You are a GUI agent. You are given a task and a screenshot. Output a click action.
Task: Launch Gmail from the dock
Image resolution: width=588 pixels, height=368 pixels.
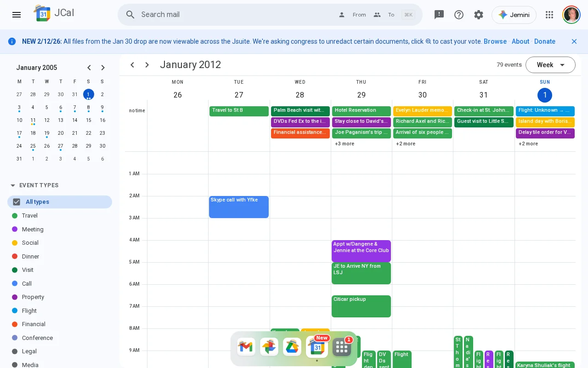[x=246, y=347]
